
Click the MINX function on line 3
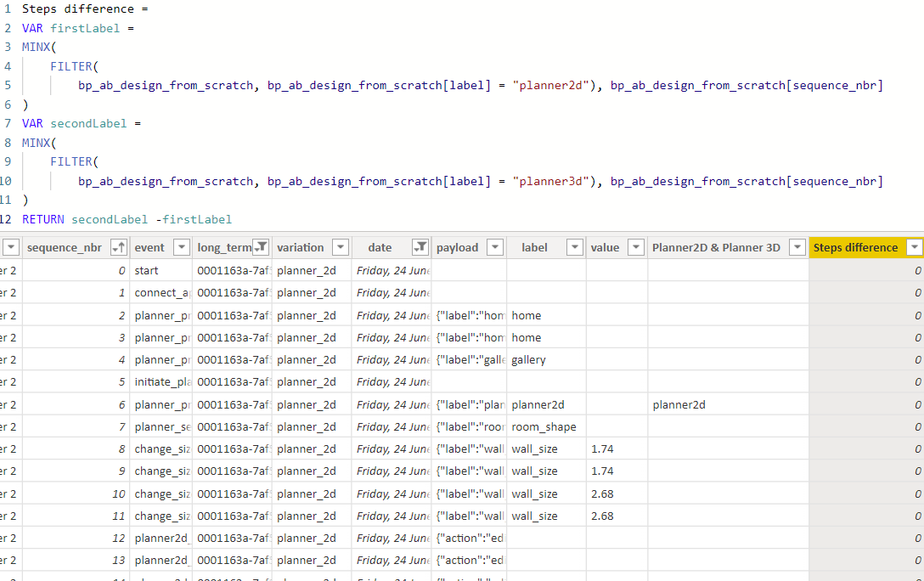36,47
